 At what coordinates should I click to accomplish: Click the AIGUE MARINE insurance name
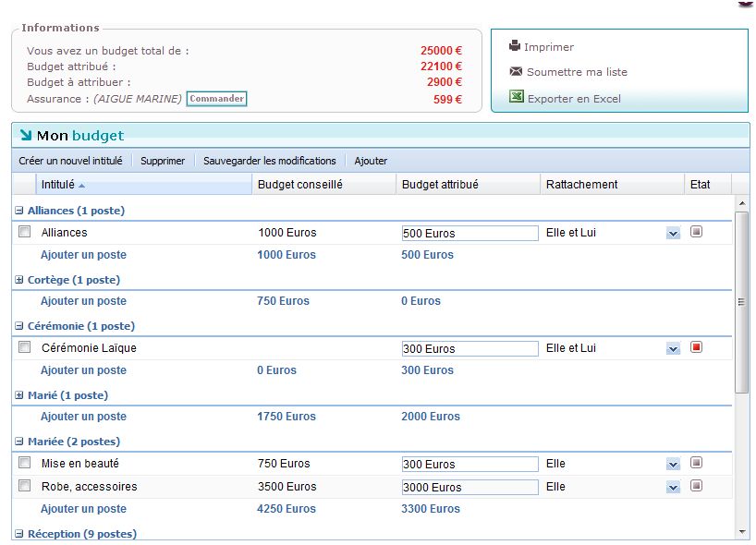[138, 99]
